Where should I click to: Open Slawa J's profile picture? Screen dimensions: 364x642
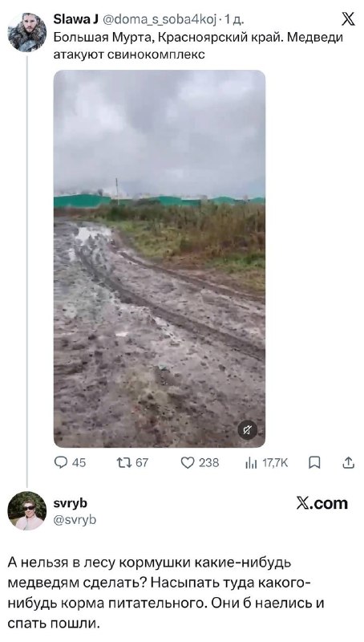[27, 32]
